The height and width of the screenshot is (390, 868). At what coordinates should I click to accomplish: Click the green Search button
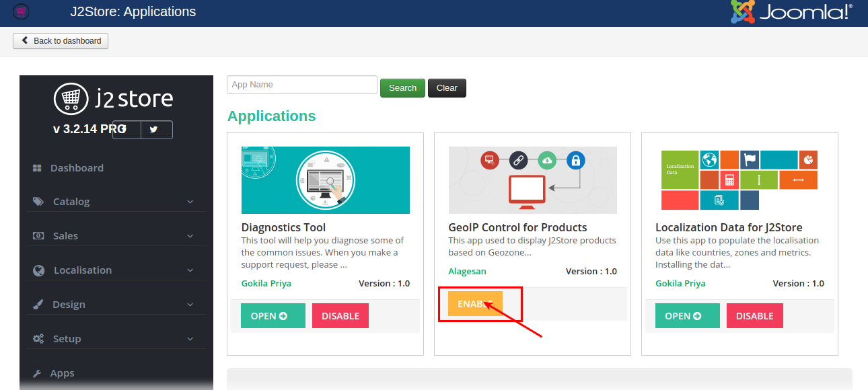tap(402, 88)
